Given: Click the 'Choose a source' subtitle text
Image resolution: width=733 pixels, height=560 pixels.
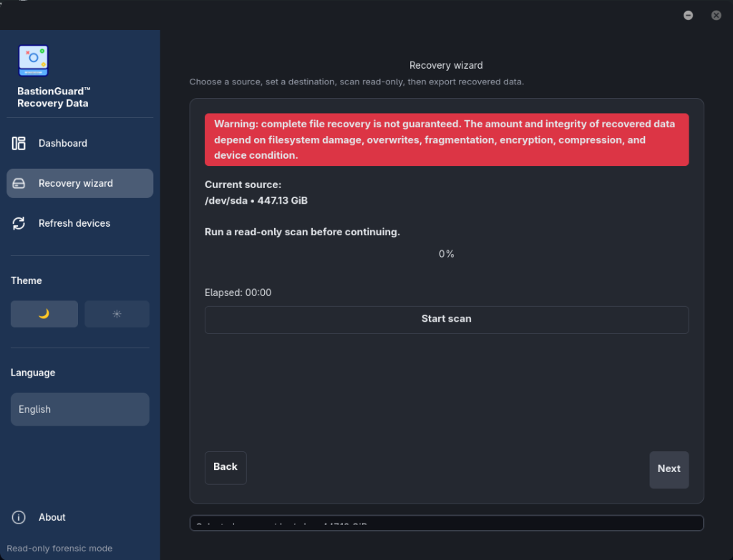Looking at the screenshot, I should pyautogui.click(x=356, y=82).
